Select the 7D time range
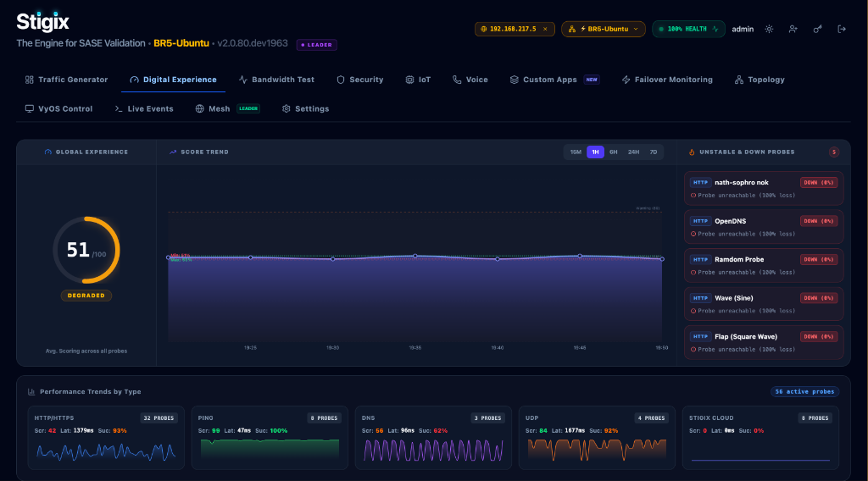868x481 pixels. click(x=654, y=152)
